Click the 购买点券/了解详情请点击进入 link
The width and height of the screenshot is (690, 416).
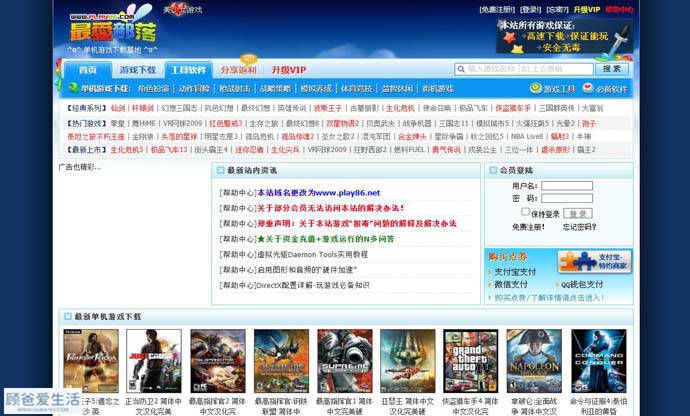[x=549, y=298]
